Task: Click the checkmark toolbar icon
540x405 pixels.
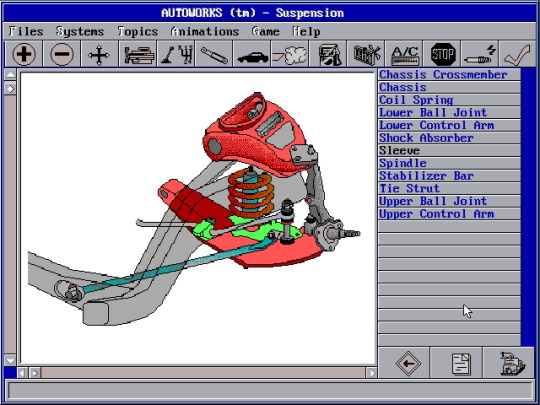Action: coord(517,54)
